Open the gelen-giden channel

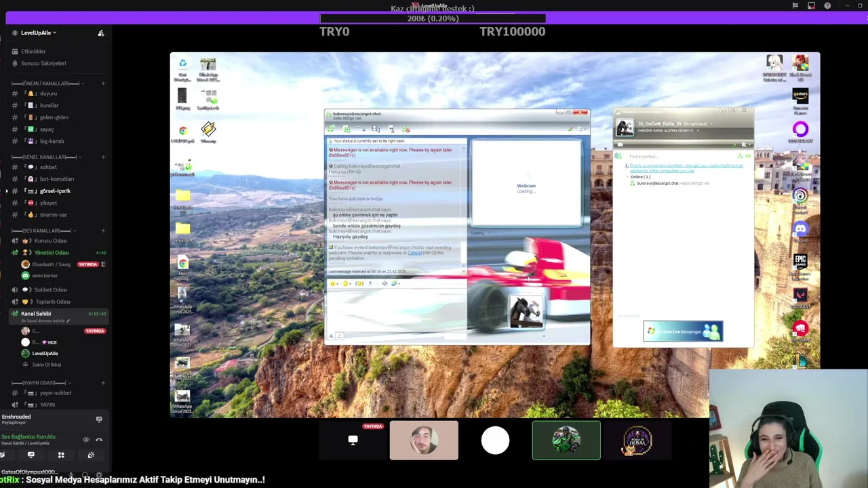click(54, 117)
